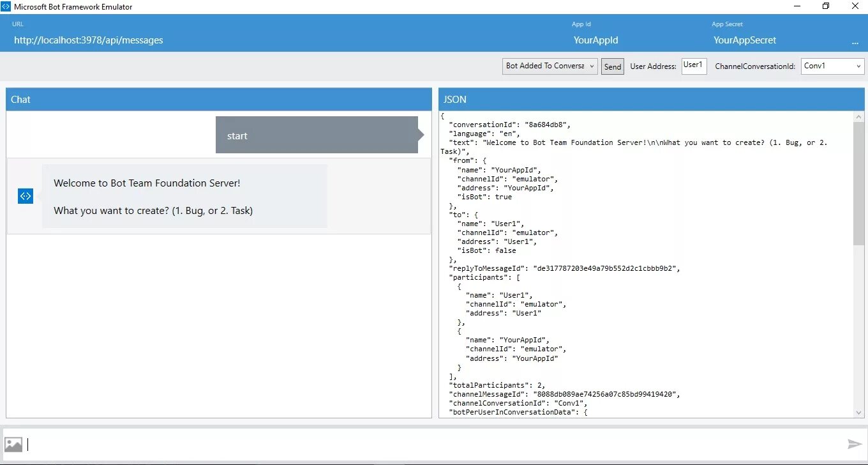Click the localhost URL field
This screenshot has height=465, width=868.
point(89,40)
